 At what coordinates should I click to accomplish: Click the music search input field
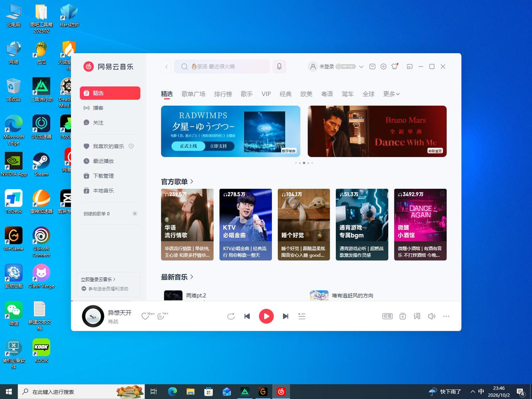coord(222,66)
